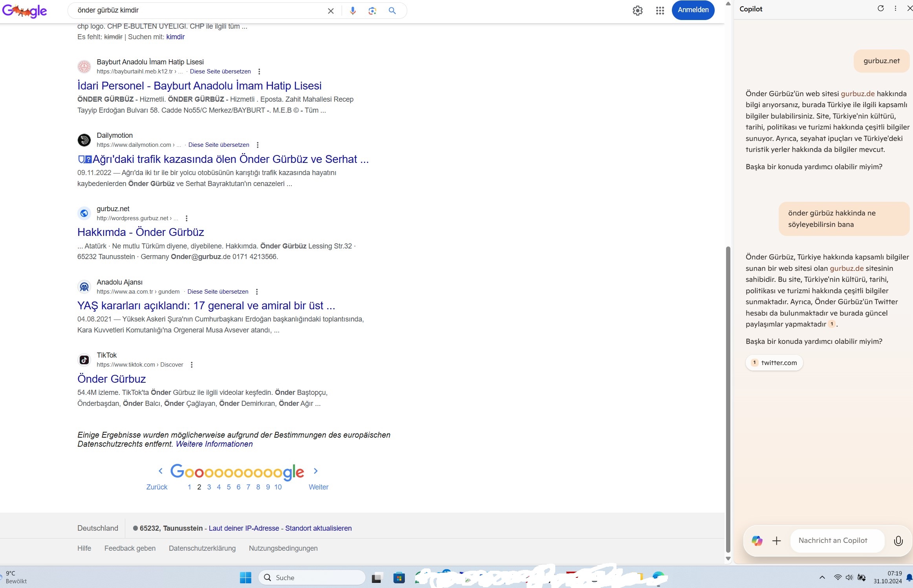Open Hakkımda - Önder Gürbüz result
Image resolution: width=913 pixels, height=588 pixels.
pos(141,232)
